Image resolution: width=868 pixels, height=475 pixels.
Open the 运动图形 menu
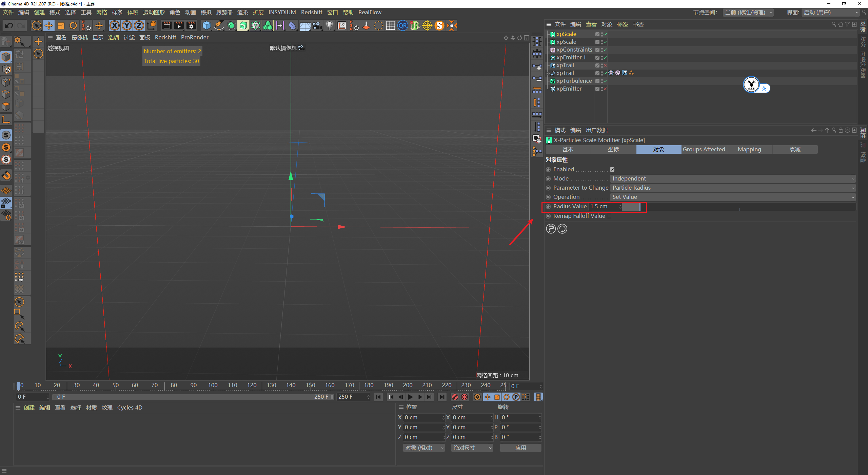[154, 12]
